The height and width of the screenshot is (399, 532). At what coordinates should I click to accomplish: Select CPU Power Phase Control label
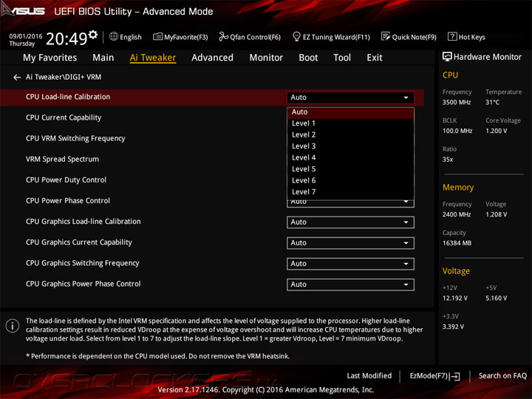pos(68,200)
